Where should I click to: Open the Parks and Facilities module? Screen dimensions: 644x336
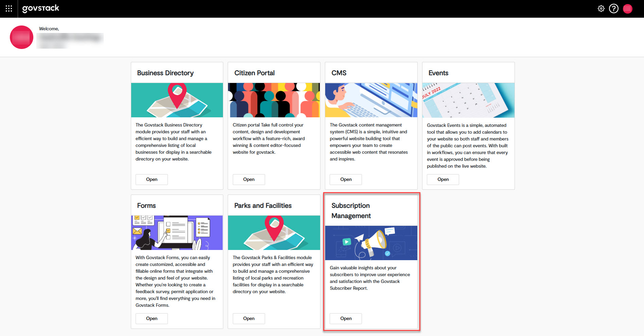[248, 318]
